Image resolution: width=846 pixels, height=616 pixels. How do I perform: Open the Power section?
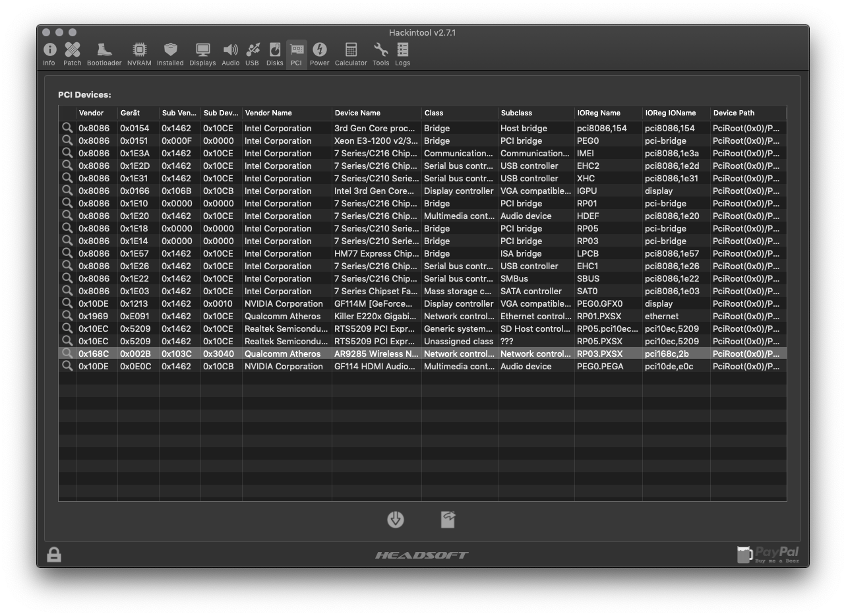point(319,55)
